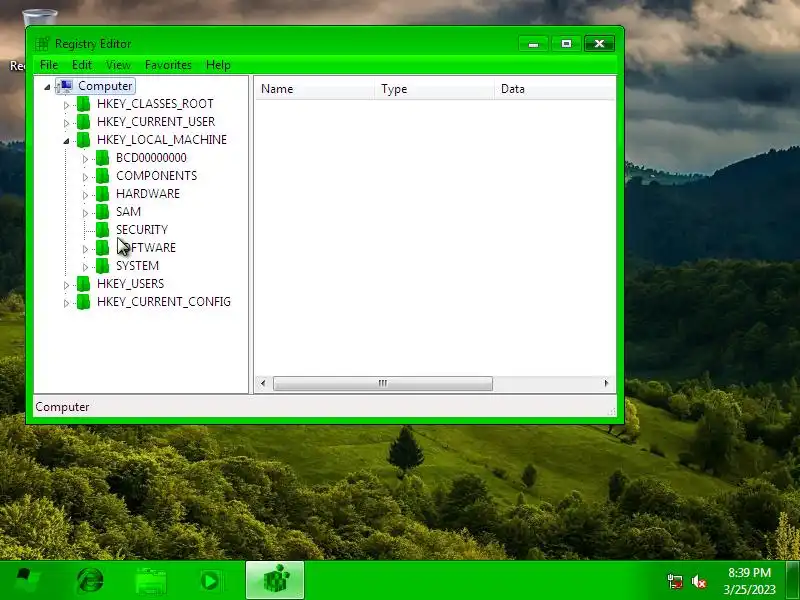The image size is (800, 600).
Task: Expand the HKEY_CURRENT_CONFIG node
Action: coord(66,303)
